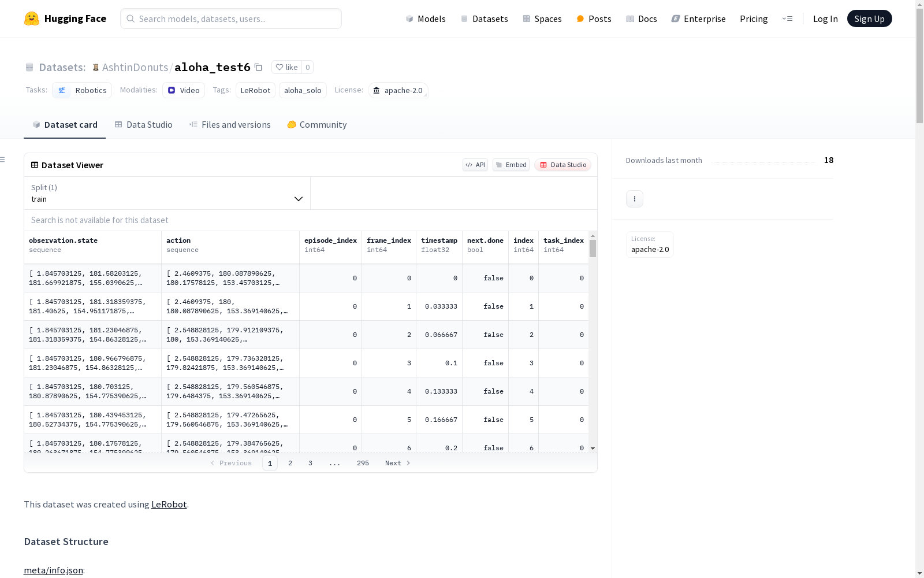
Task: Click the Datasets breadcrumb label
Action: 62,67
